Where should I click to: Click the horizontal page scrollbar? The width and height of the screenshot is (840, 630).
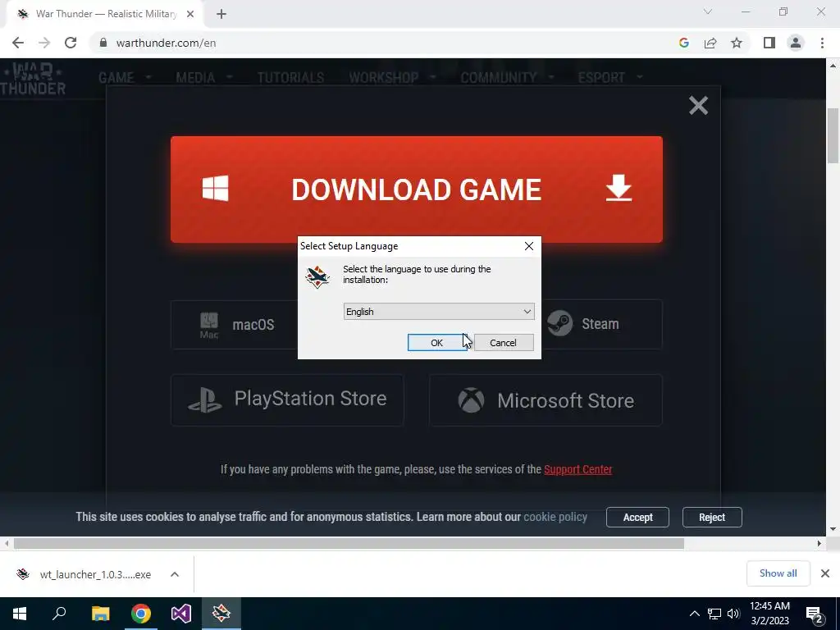pos(349,544)
